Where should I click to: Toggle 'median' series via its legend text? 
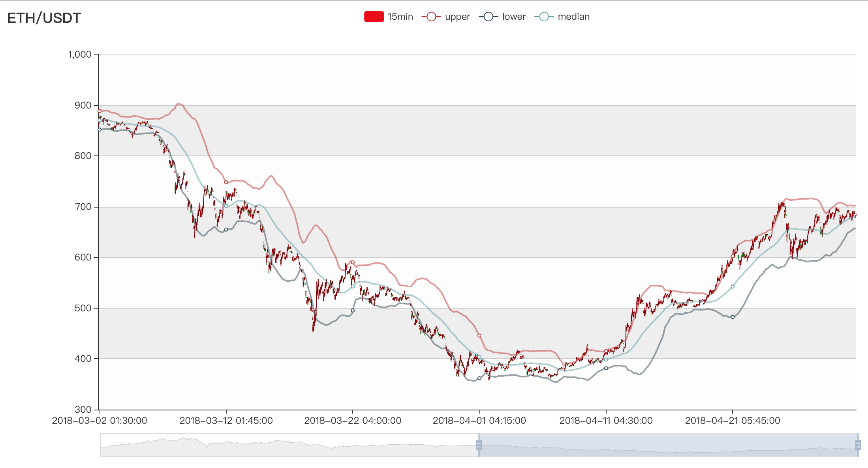(573, 17)
